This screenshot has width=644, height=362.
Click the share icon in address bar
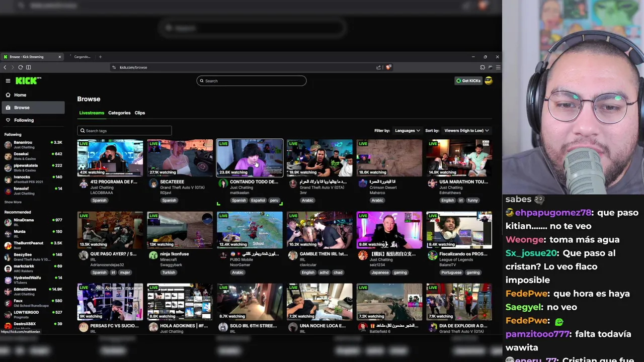pos(378,67)
